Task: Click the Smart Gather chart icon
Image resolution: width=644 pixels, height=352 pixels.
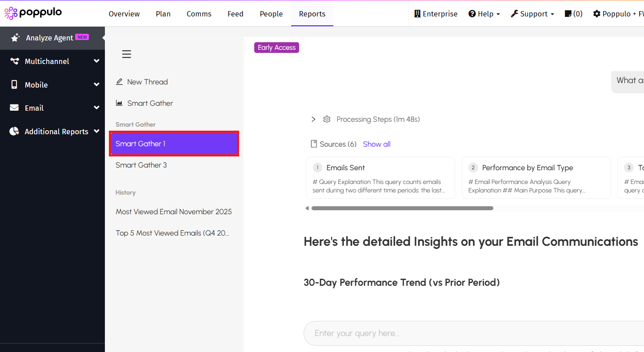Action: coord(119,103)
